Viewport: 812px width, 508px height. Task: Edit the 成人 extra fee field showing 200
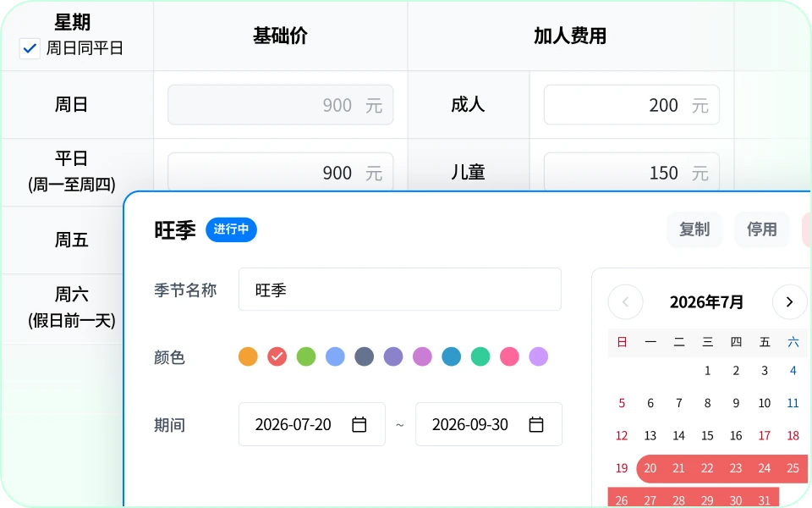tap(631, 105)
